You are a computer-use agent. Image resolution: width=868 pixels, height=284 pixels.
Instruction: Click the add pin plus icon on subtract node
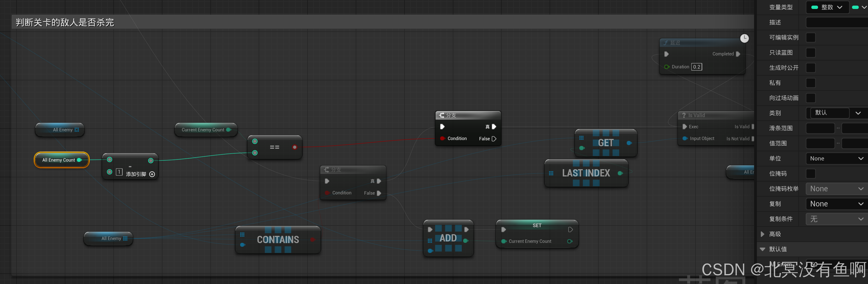point(152,174)
